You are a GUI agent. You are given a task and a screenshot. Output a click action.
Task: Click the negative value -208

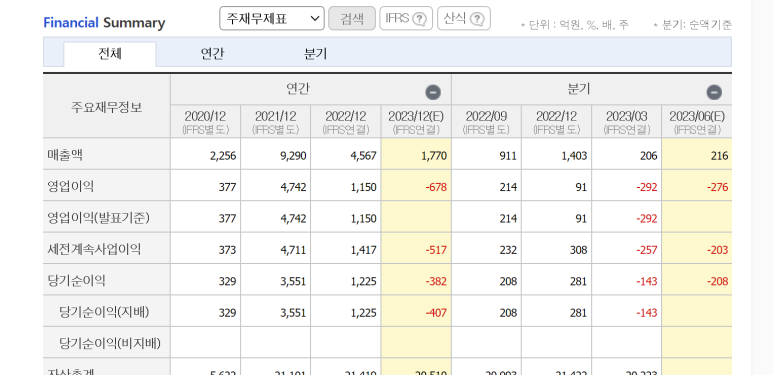point(717,281)
